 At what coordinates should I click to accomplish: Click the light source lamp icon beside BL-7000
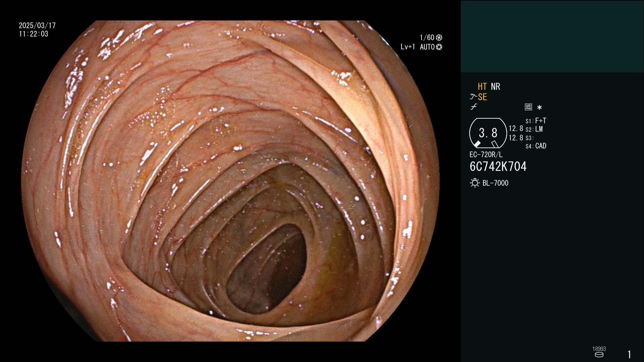coord(475,183)
